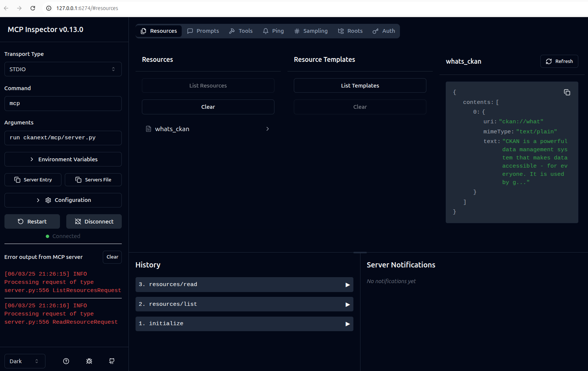
Task: Click the chevron beside whats_ckan
Action: coord(267,129)
